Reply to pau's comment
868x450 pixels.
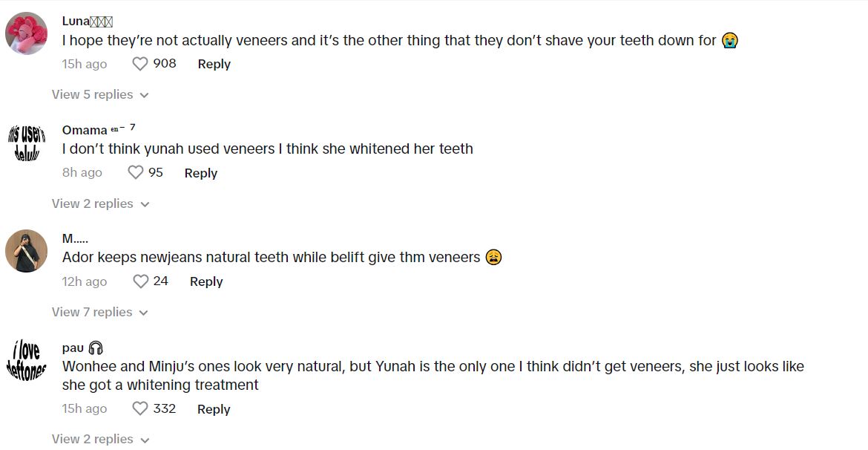[214, 409]
